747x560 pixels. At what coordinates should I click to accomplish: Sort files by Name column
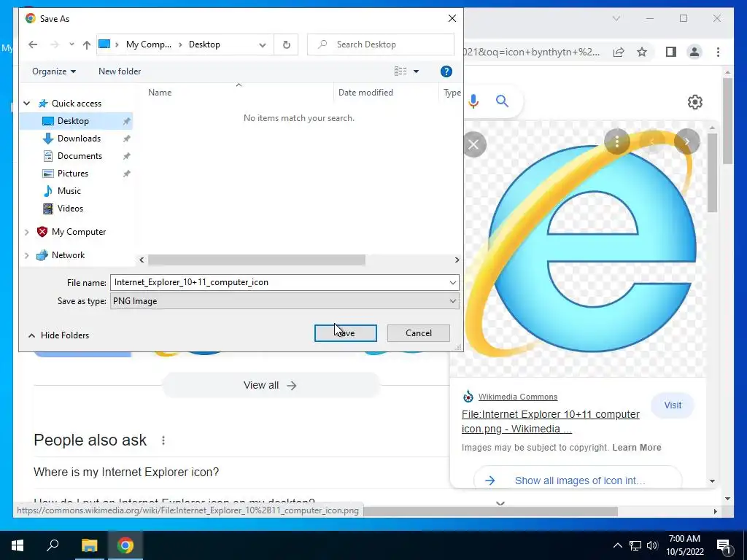[160, 93]
